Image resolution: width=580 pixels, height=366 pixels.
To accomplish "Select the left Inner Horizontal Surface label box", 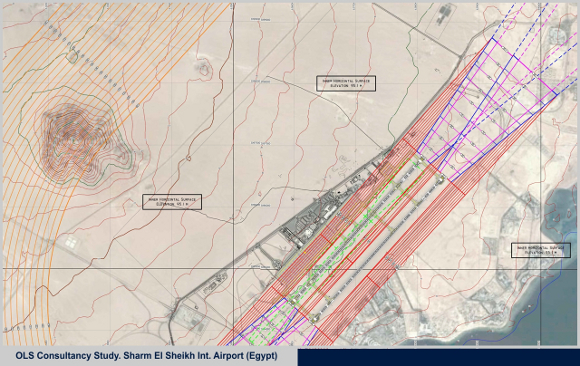I will pyautogui.click(x=172, y=202).
